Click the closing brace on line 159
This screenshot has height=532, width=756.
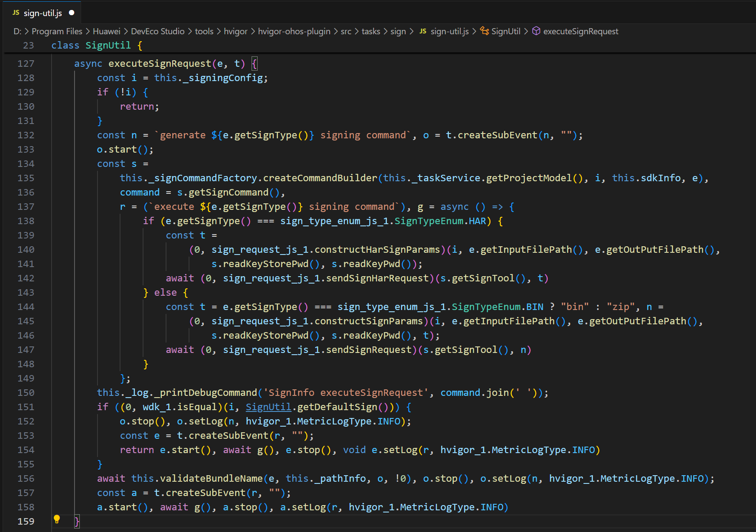77,521
